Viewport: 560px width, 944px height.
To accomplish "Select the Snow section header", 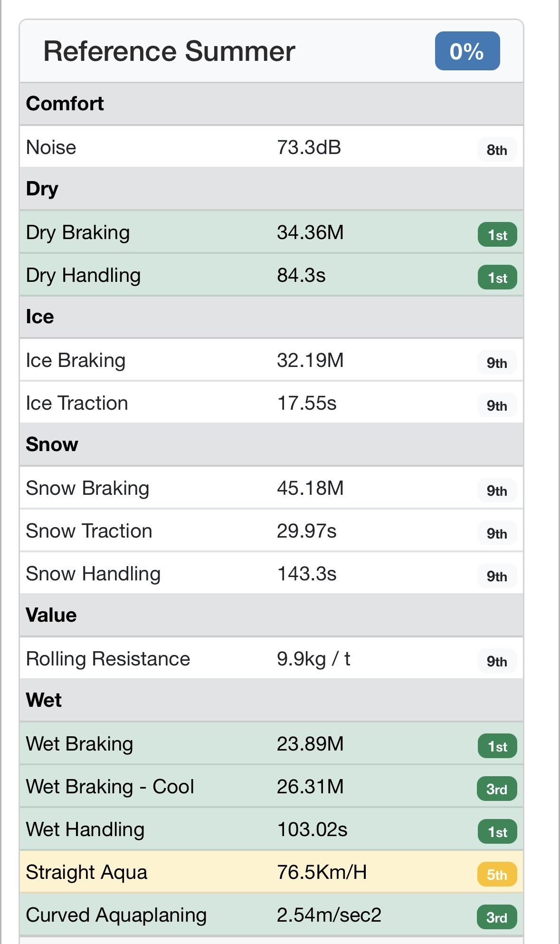I will pyautogui.click(x=52, y=444).
